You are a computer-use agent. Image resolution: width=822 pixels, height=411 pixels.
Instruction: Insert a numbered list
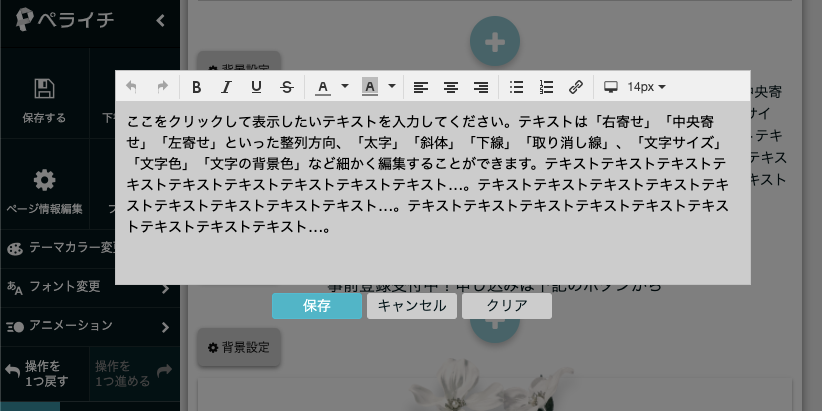546,87
